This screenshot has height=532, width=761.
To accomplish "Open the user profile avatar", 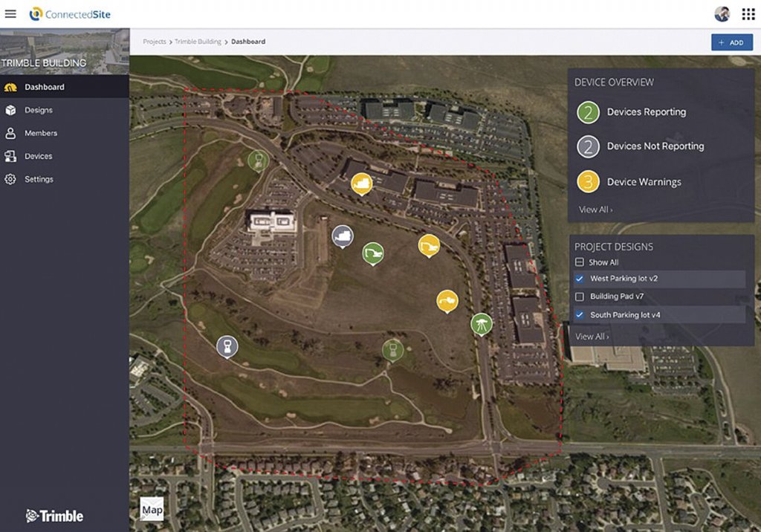I will pyautogui.click(x=722, y=14).
